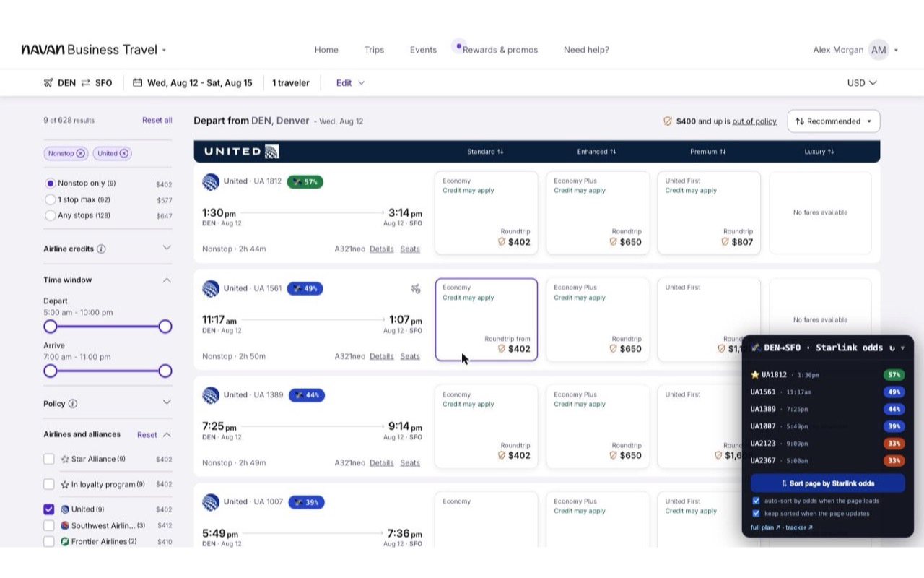Check the Southwest Airlines checkbox
Image resolution: width=924 pixels, height=578 pixels.
point(49,526)
